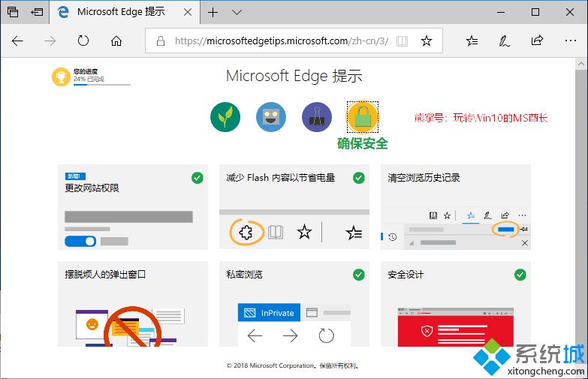This screenshot has width=588, height=379.
Task: Open the home page
Action: (x=116, y=41)
